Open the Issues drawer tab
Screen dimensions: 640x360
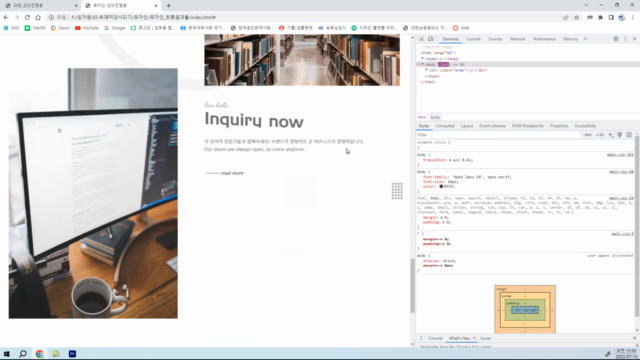click(485, 338)
